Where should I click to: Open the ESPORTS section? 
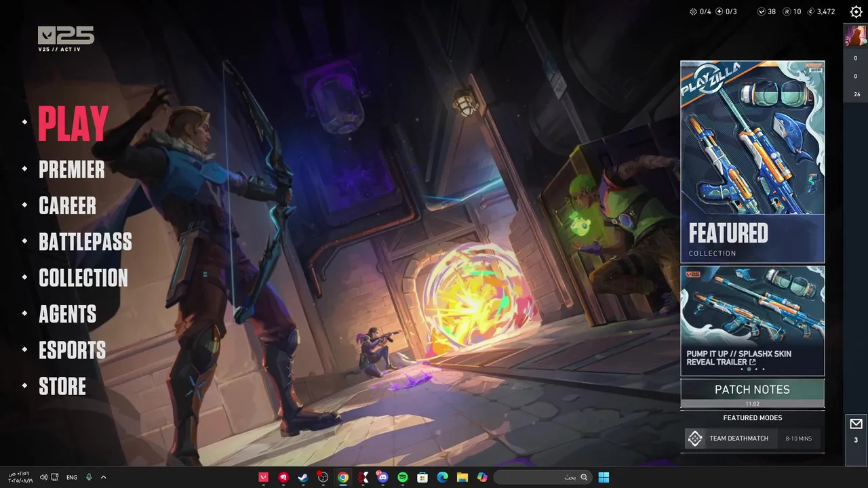click(x=72, y=350)
